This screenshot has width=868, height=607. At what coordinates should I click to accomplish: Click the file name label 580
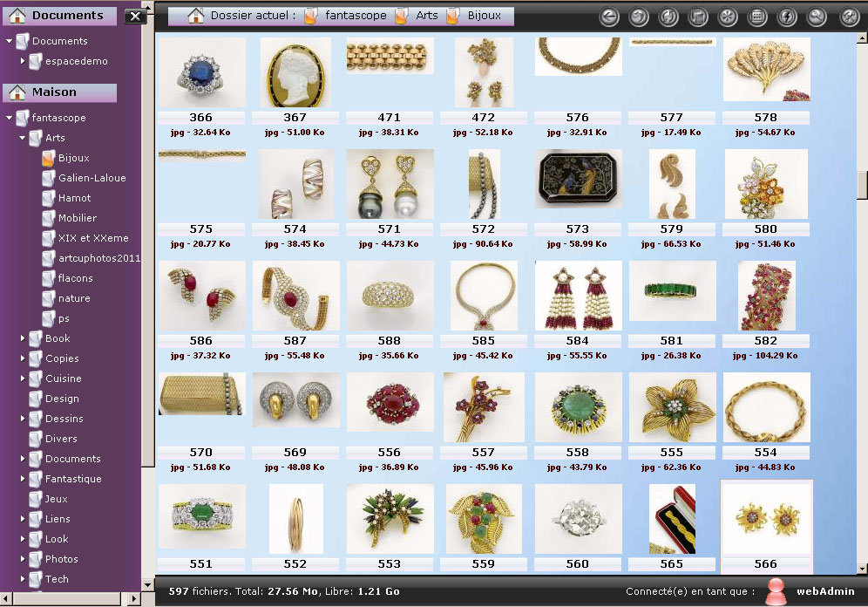click(x=765, y=228)
